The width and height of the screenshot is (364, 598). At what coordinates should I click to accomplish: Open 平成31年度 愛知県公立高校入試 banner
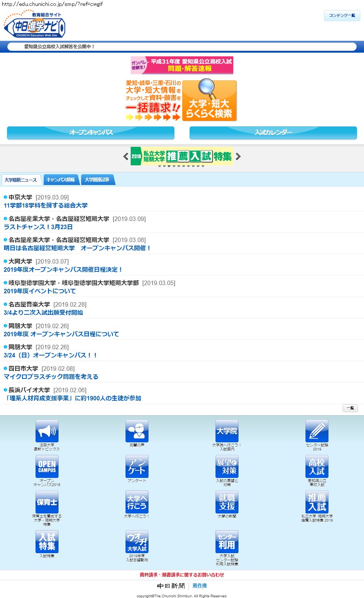pos(182,65)
